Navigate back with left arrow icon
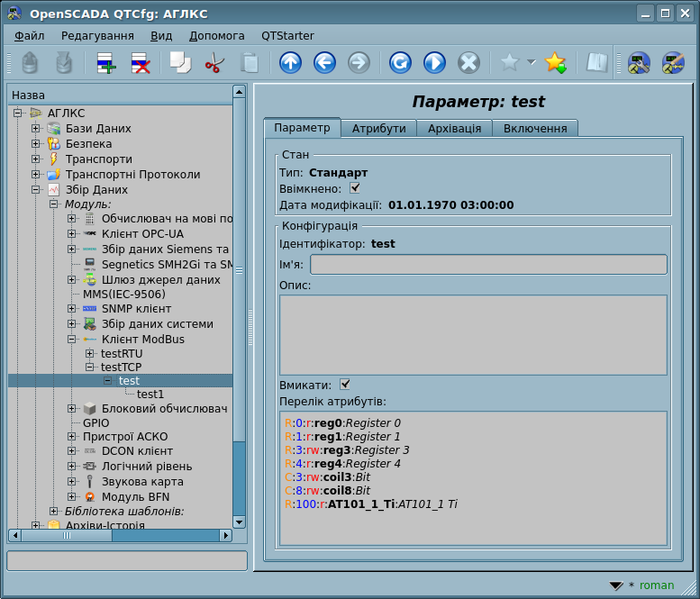Screen dimensions: 700x599 click(x=324, y=62)
